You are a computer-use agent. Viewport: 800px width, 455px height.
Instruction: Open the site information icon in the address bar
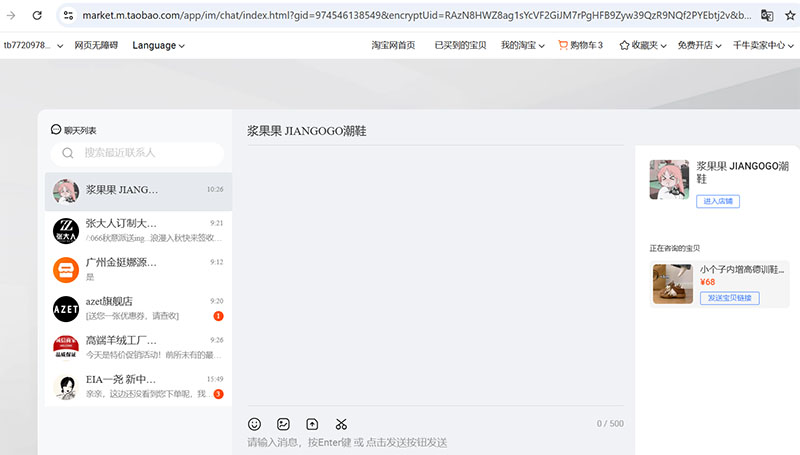coord(68,15)
